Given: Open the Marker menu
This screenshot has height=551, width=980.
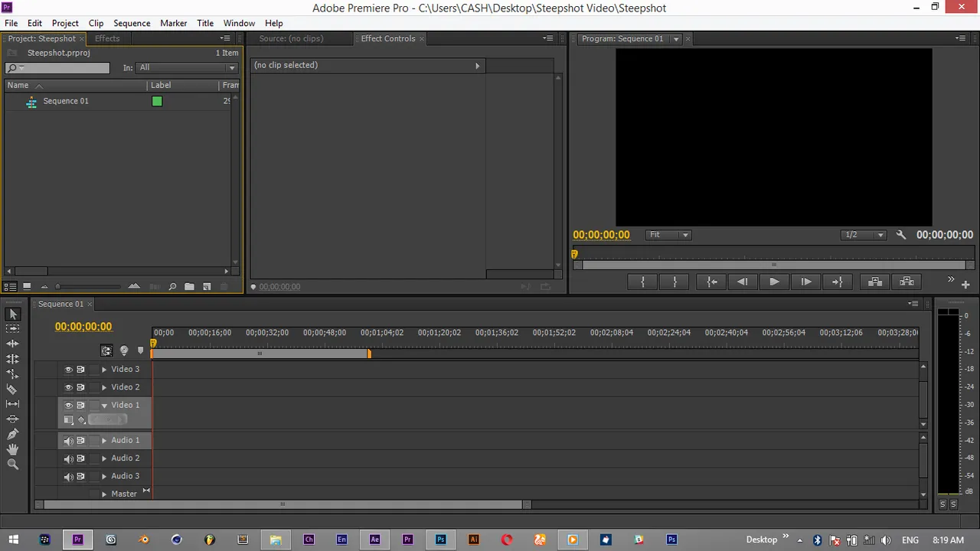Looking at the screenshot, I should tap(174, 23).
